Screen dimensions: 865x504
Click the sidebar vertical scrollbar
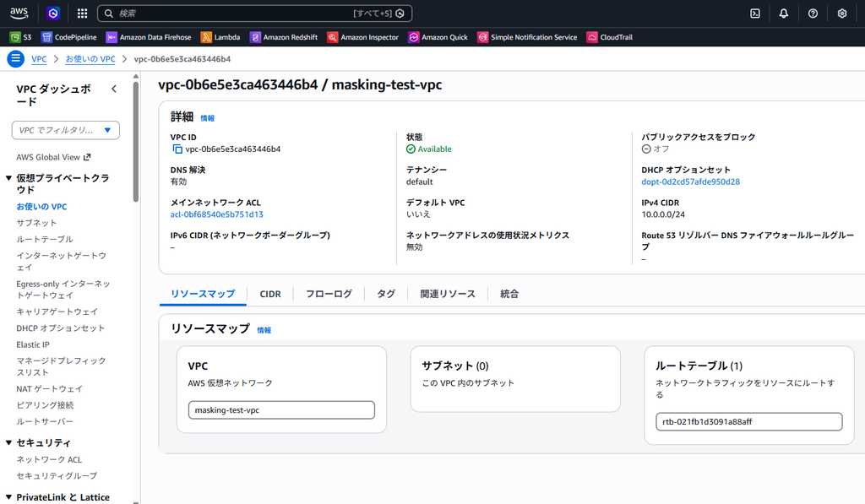[136, 144]
